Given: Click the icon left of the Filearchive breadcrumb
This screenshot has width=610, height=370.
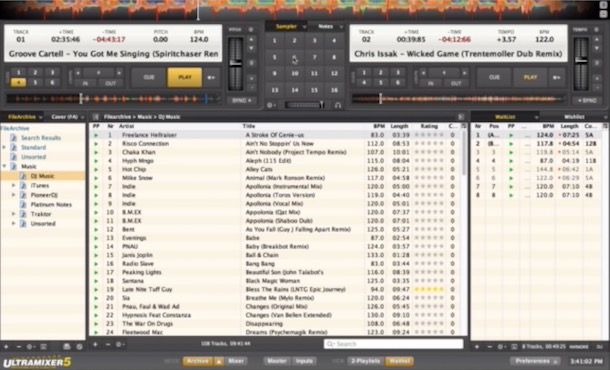Looking at the screenshot, I should pos(96,117).
